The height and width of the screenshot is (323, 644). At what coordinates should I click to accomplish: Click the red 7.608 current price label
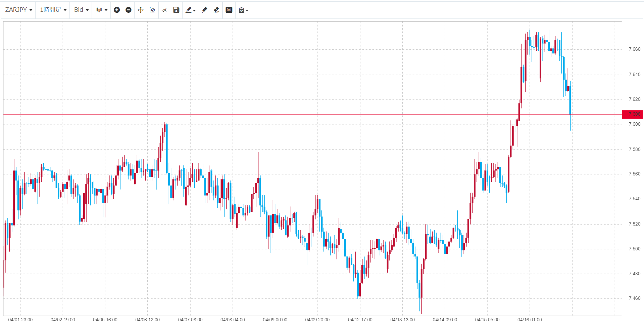pos(632,114)
